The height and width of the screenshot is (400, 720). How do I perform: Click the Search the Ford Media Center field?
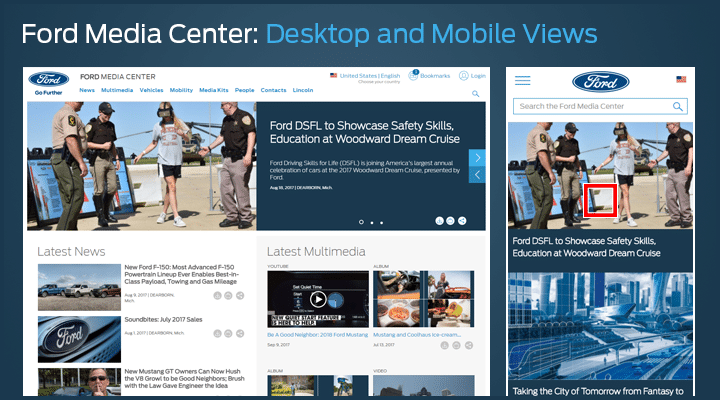[600, 107]
